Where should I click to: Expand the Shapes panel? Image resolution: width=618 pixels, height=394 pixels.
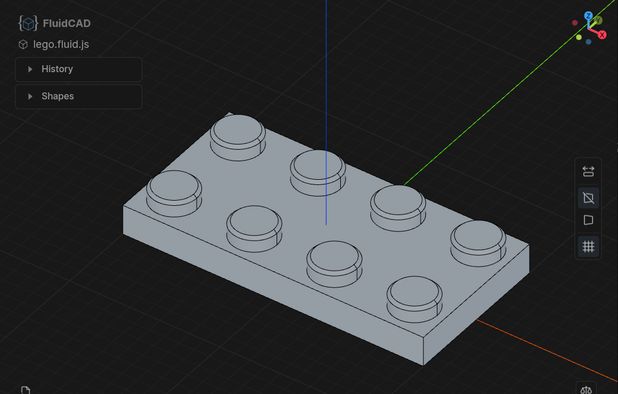tap(78, 96)
